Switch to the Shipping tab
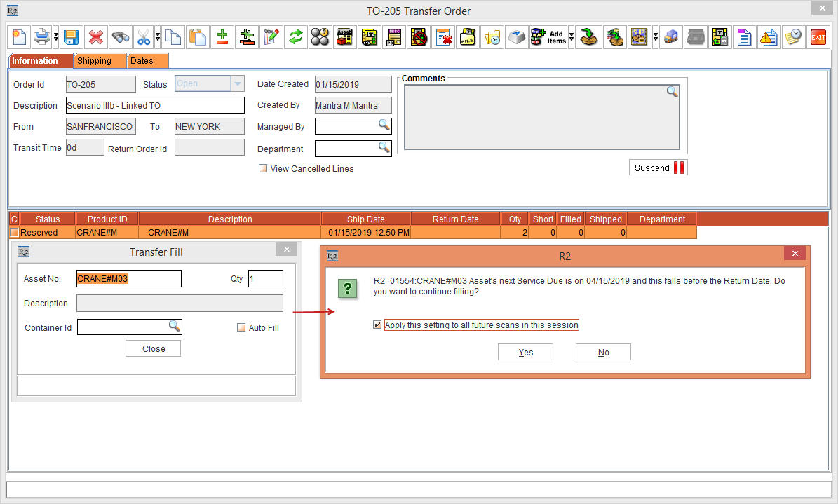 click(x=94, y=61)
